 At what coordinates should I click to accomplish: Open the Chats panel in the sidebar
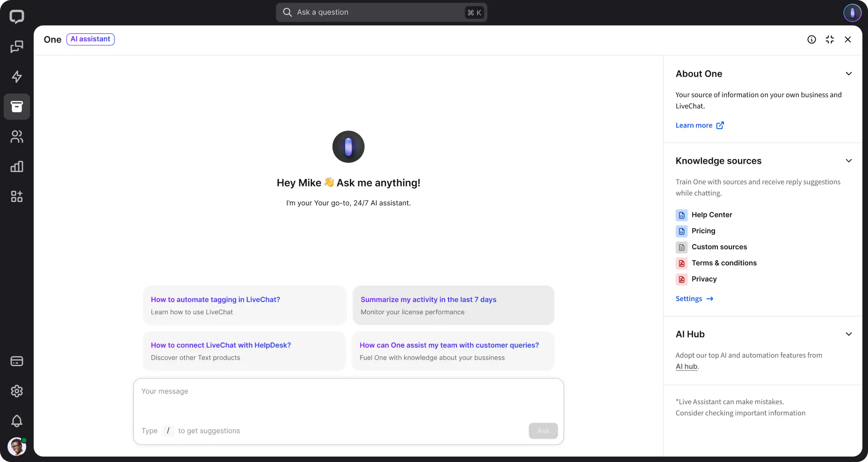coord(17,47)
